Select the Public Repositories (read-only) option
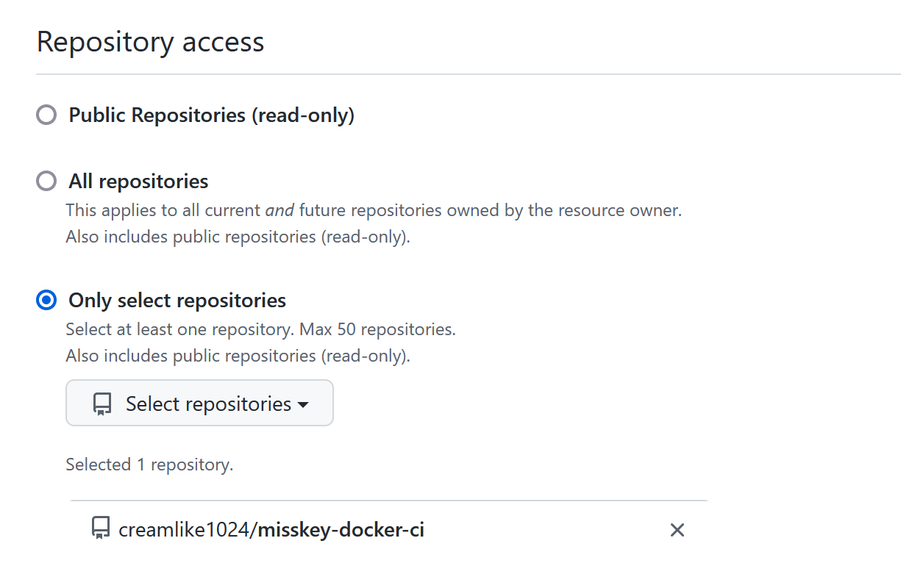This screenshot has width=901, height=588. click(x=46, y=115)
